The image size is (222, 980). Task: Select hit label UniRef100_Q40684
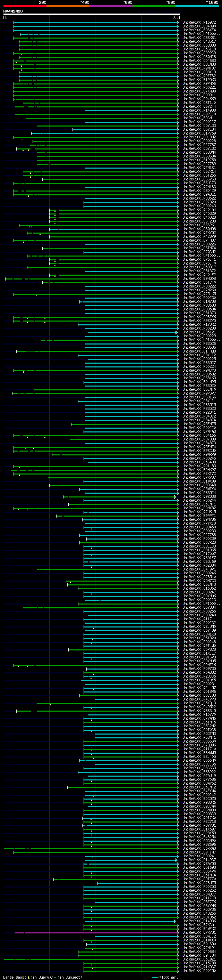click(199, 952)
